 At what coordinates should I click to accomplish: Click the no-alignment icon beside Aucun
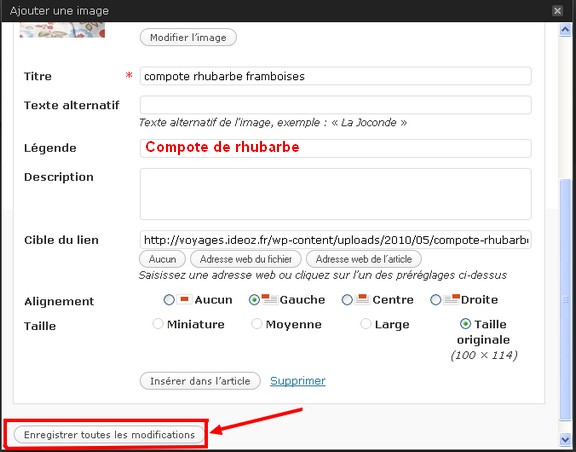point(184,299)
